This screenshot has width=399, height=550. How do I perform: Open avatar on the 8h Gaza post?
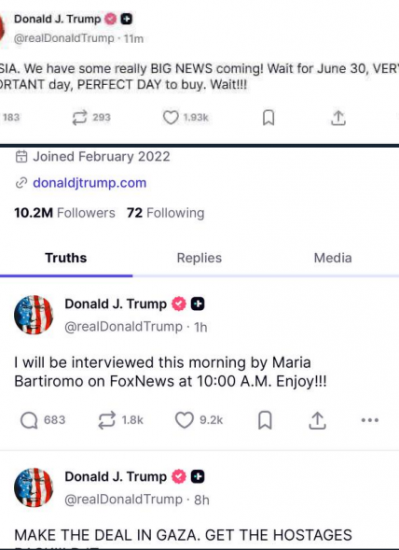pyautogui.click(x=34, y=487)
